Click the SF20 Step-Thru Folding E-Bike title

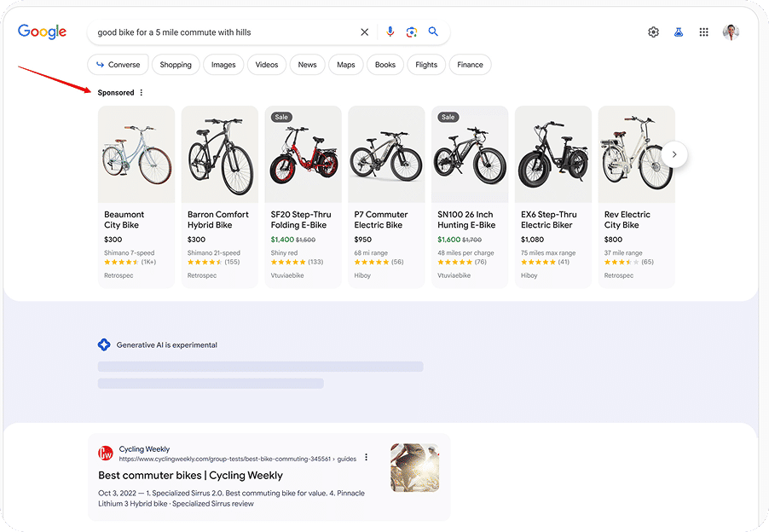(301, 220)
